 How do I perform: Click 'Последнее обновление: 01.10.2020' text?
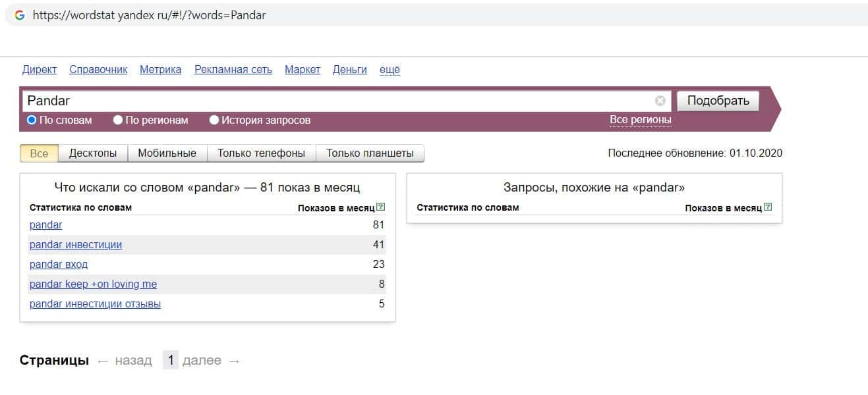(x=695, y=153)
